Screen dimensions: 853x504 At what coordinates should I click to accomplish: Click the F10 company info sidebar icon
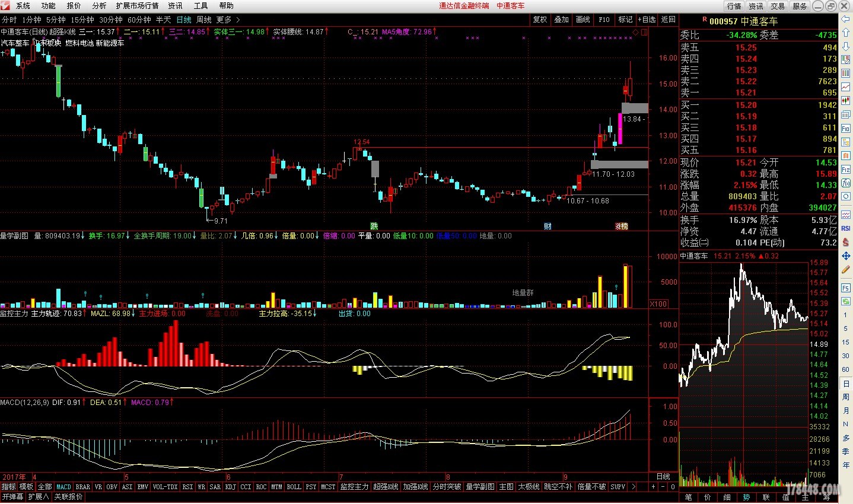click(x=846, y=127)
